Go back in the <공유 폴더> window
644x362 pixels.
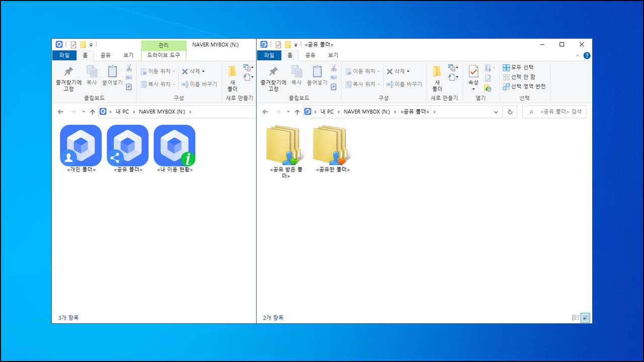click(265, 112)
